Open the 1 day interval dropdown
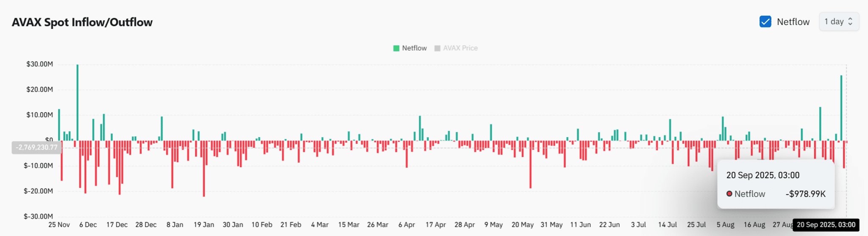 [838, 22]
